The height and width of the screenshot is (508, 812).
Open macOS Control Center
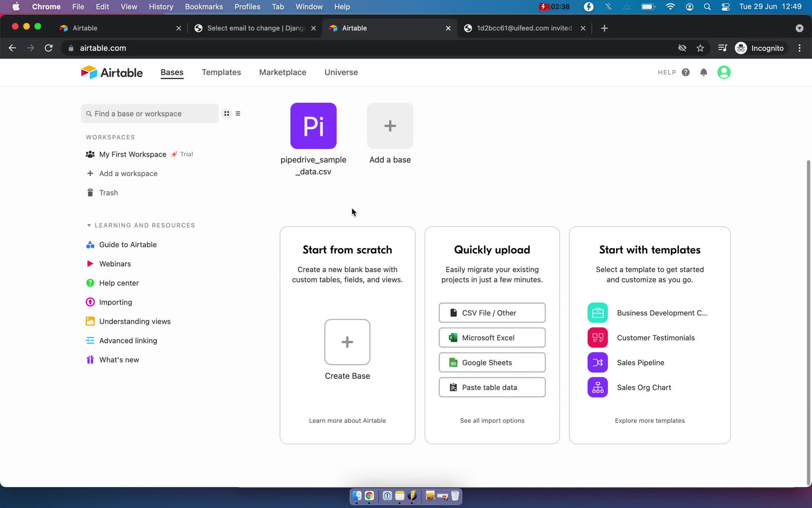coord(726,7)
